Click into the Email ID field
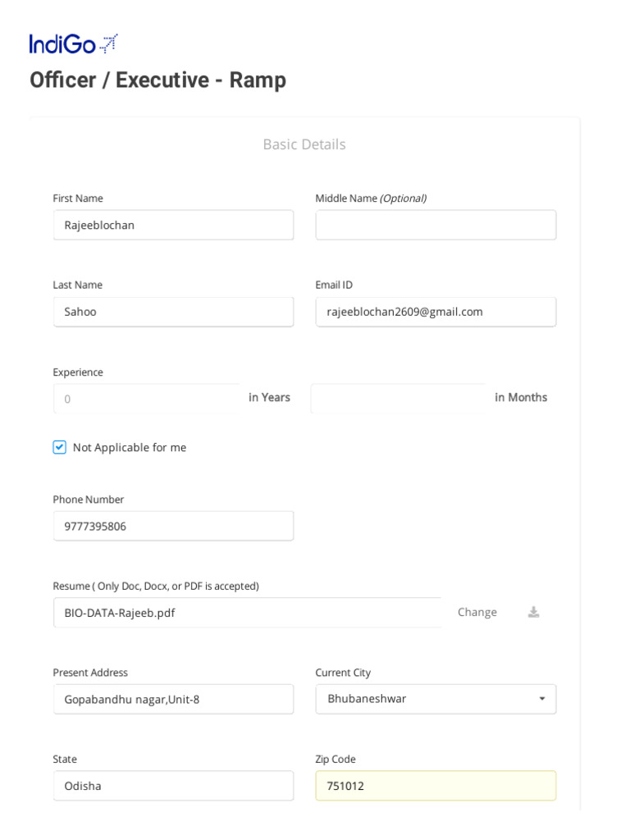 pos(436,312)
